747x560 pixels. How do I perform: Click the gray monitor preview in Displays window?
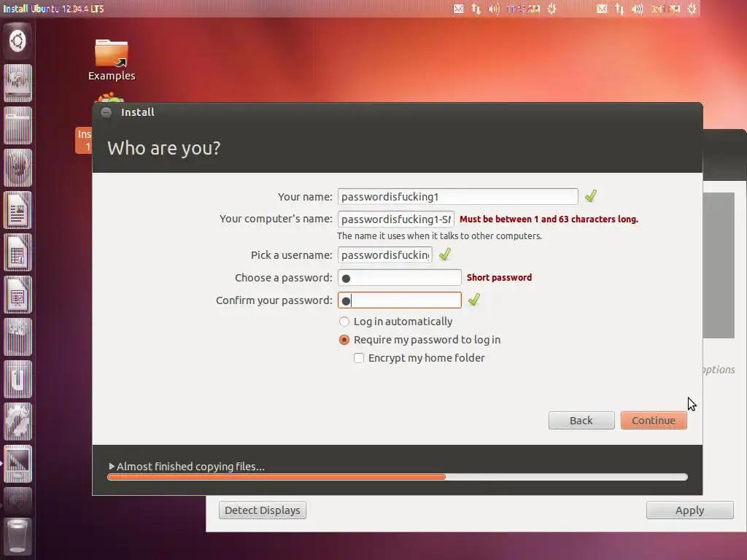719,265
